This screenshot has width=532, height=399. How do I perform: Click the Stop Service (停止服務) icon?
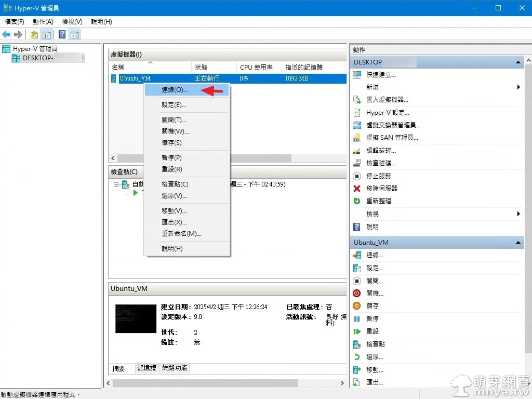click(x=357, y=176)
